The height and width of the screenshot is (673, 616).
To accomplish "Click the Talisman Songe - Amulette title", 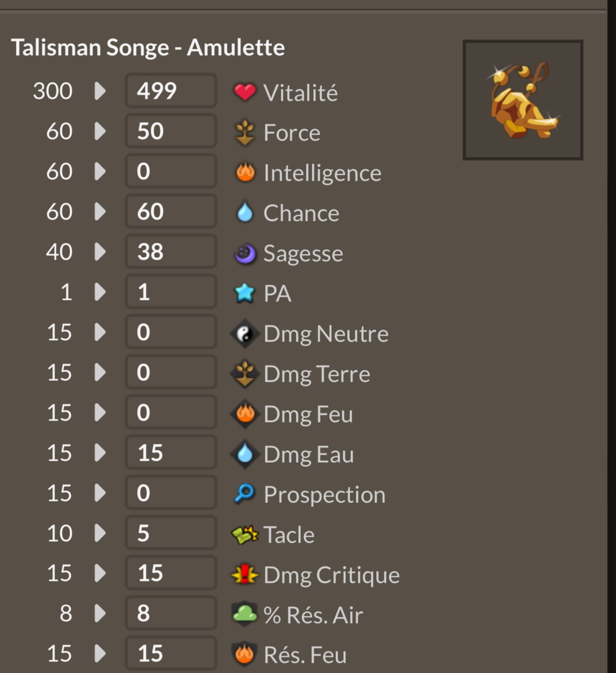I will coord(148,47).
